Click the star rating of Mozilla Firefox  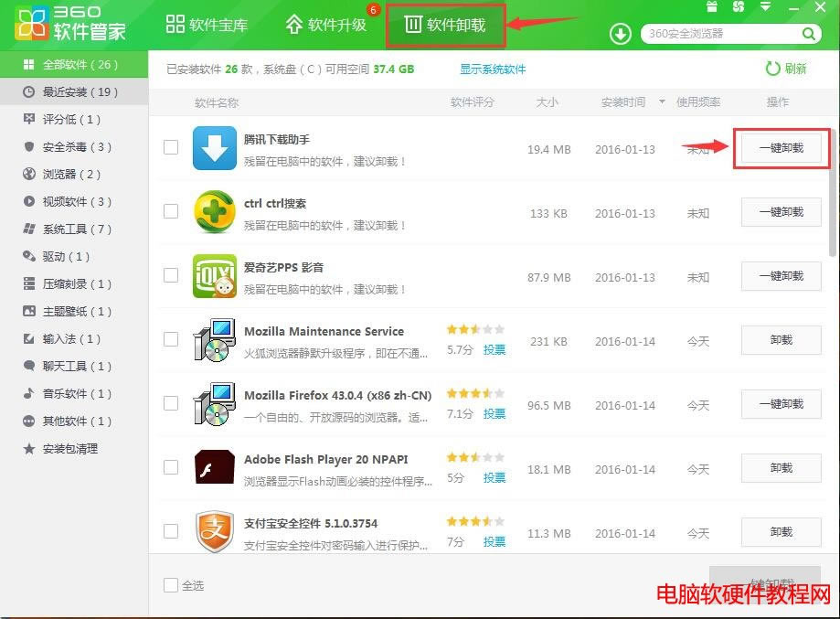click(475, 393)
